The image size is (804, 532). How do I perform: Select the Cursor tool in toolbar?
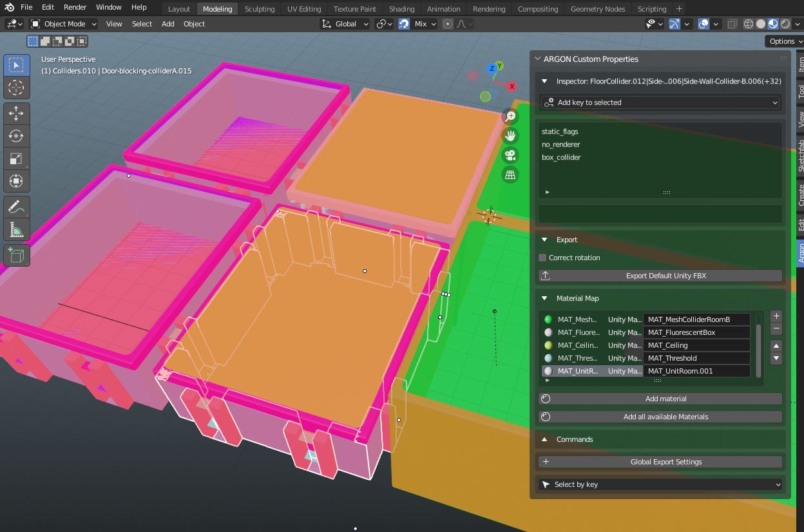[x=16, y=88]
